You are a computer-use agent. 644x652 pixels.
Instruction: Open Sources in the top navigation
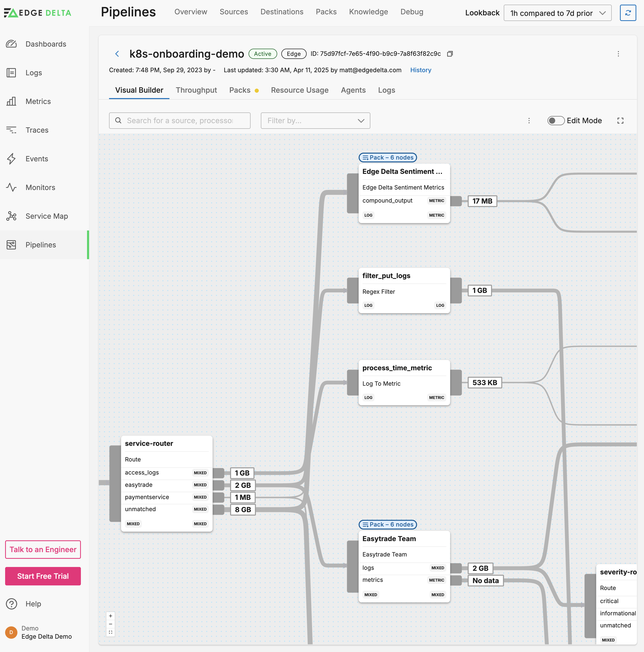[233, 12]
